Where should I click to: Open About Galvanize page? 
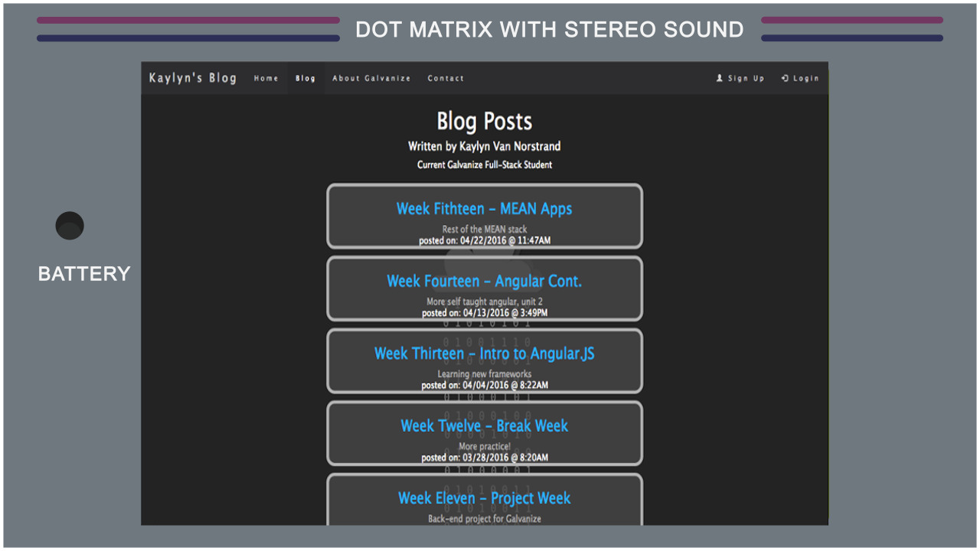coord(371,78)
